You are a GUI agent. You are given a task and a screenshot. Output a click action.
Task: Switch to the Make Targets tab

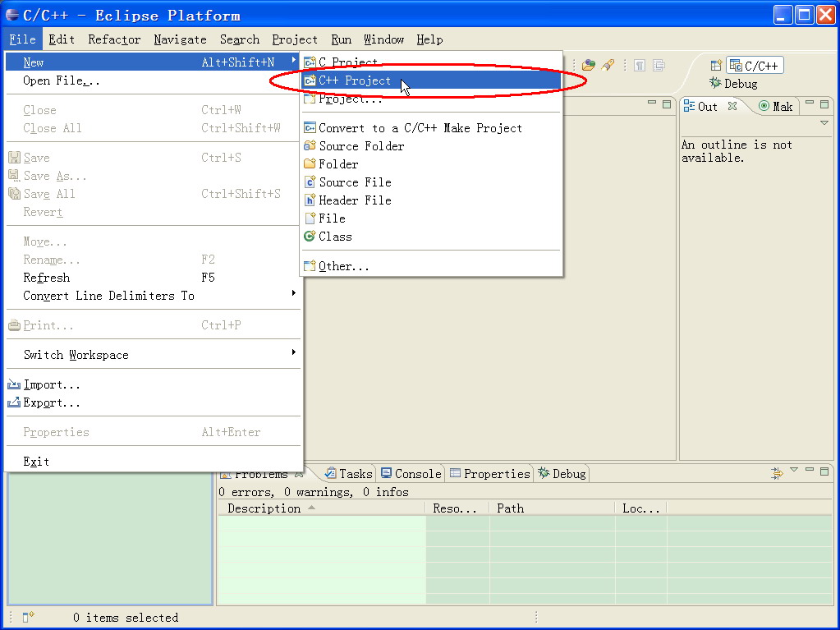click(x=776, y=107)
